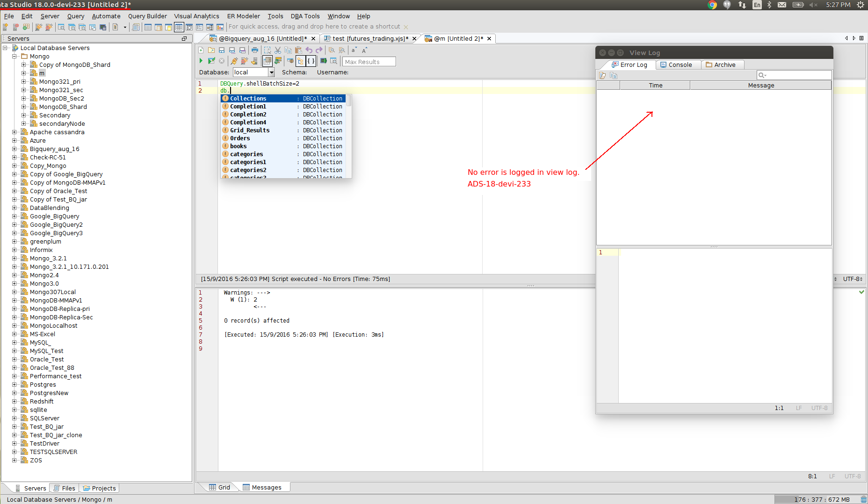Click the Execute (green play) icon

coord(201,61)
